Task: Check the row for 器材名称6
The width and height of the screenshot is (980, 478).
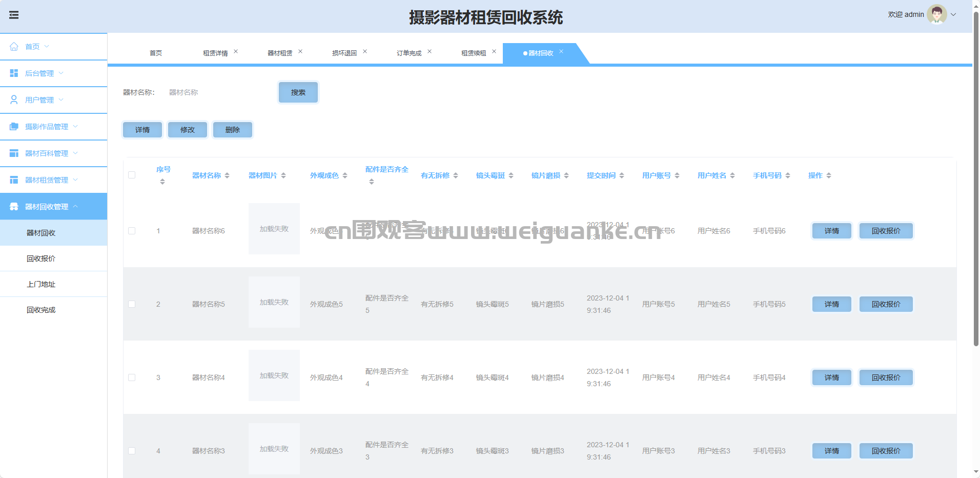Action: coord(132,231)
